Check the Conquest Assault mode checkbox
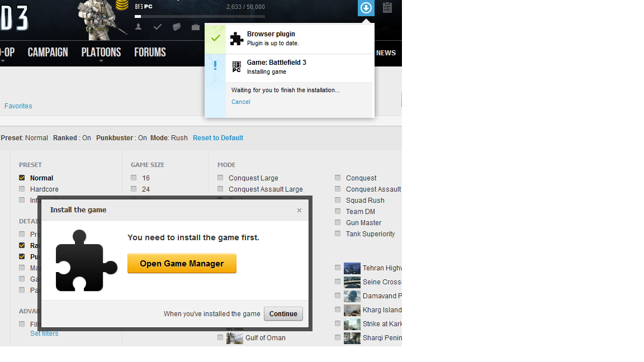Viewport: 644px width, 362px height. [x=338, y=189]
